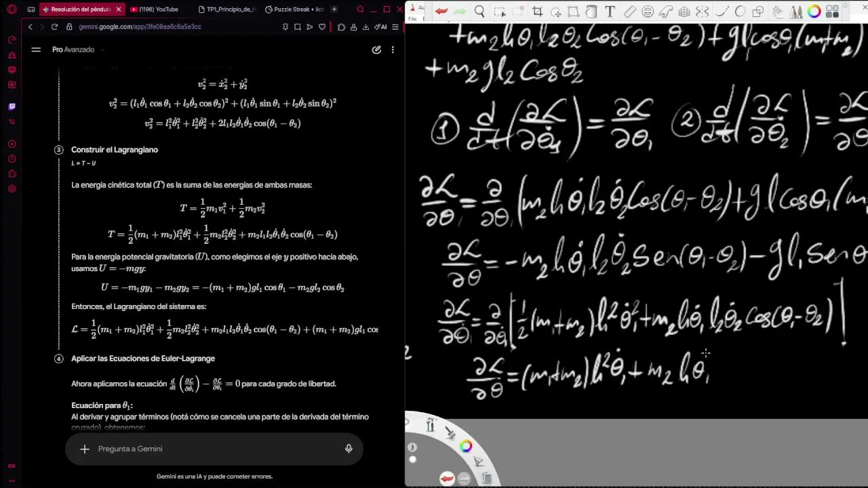Click the brush puck above white circle

point(412,447)
